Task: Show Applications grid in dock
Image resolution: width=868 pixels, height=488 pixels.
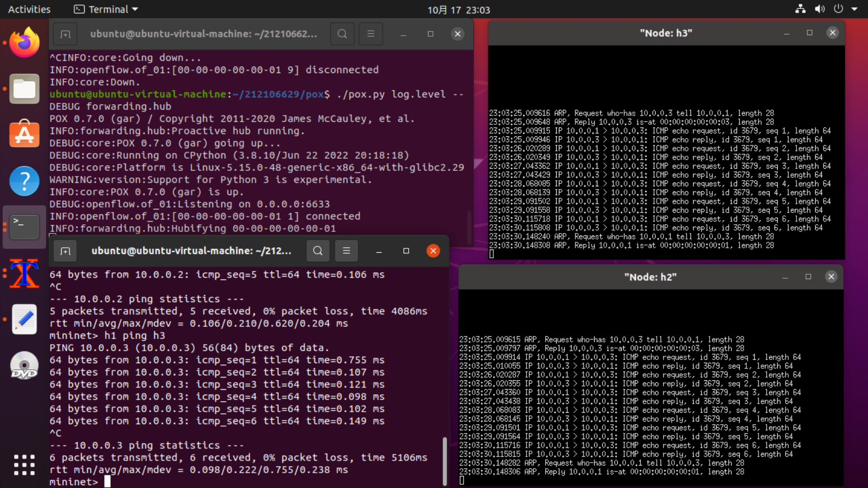Action: tap(24, 465)
